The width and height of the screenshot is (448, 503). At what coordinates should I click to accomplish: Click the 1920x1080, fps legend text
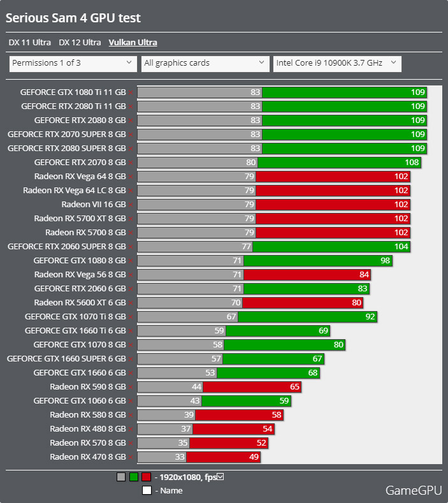(188, 477)
